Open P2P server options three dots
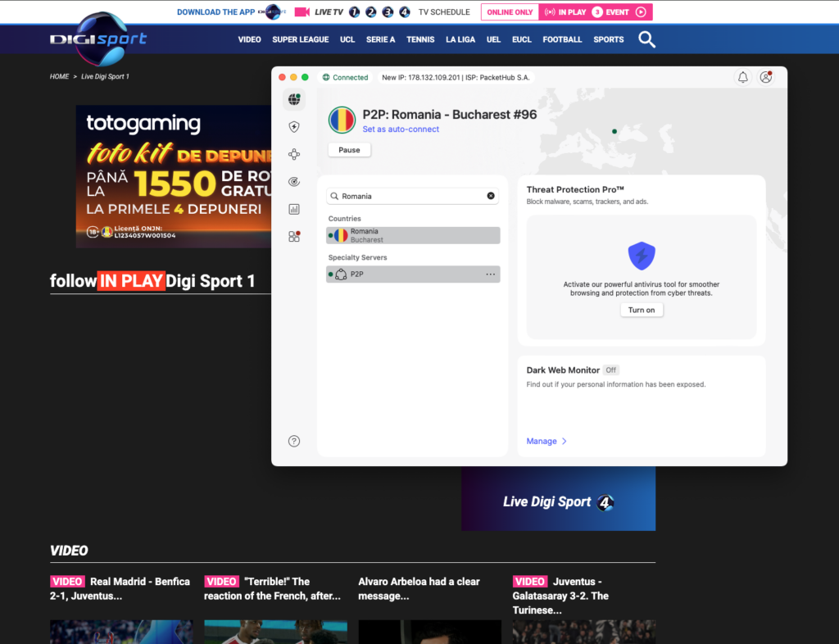 [x=490, y=274]
